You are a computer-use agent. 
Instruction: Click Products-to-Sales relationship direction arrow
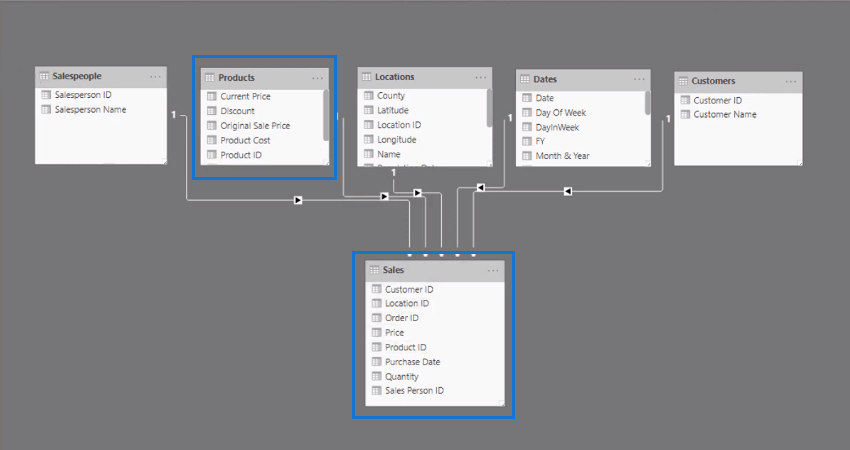[x=384, y=197]
